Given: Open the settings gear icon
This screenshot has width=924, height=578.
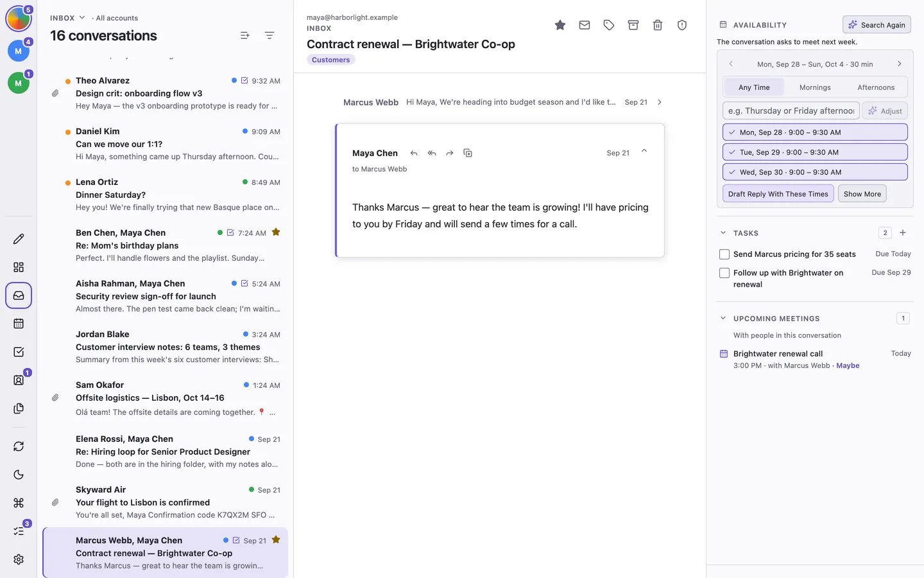Looking at the screenshot, I should tap(19, 559).
